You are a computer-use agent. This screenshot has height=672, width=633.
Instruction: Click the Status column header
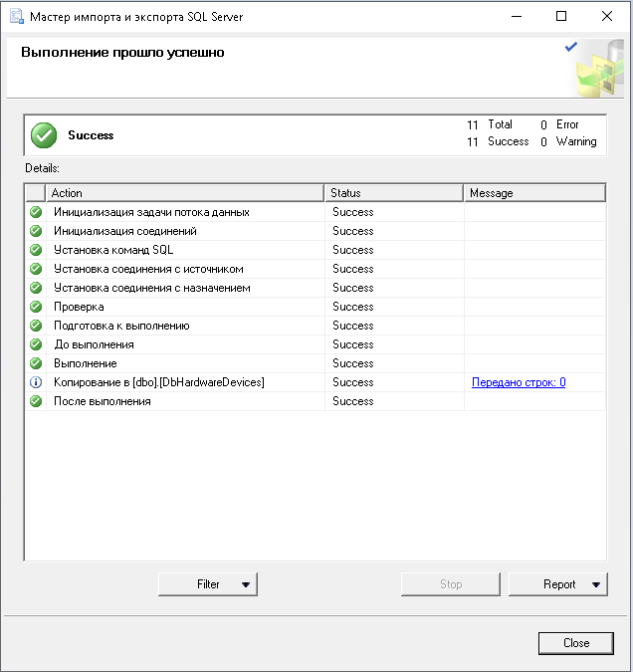[x=394, y=193]
